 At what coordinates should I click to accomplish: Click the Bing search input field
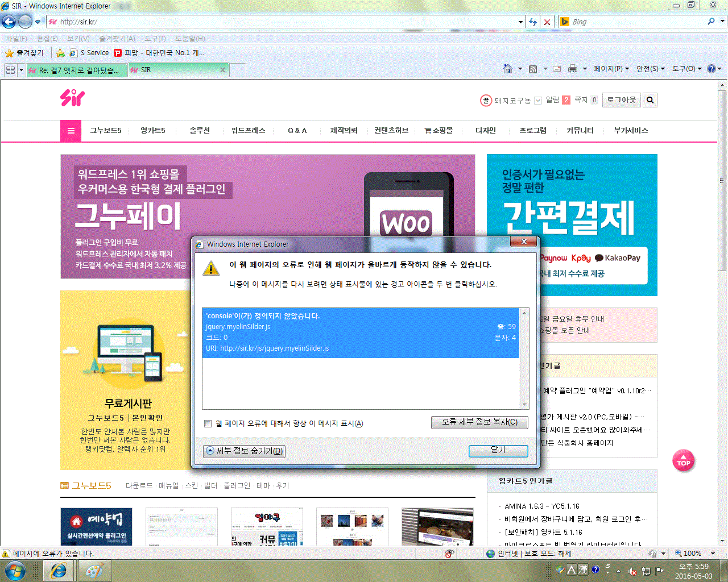[637, 22]
